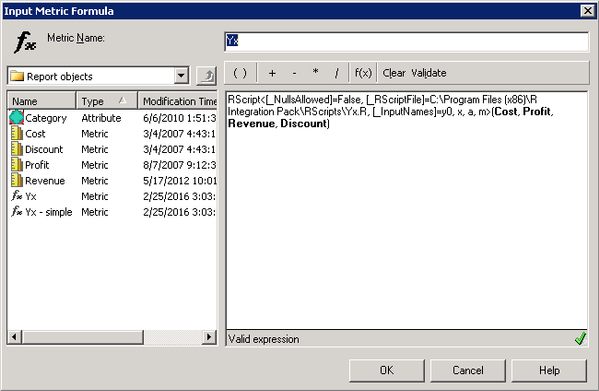
Task: Open the Report objects dropdown
Action: point(181,76)
